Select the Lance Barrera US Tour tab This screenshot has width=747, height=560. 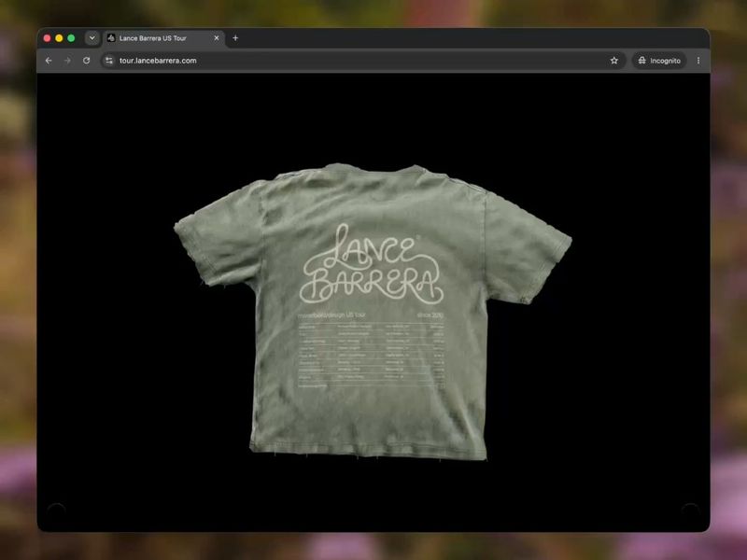click(x=163, y=38)
